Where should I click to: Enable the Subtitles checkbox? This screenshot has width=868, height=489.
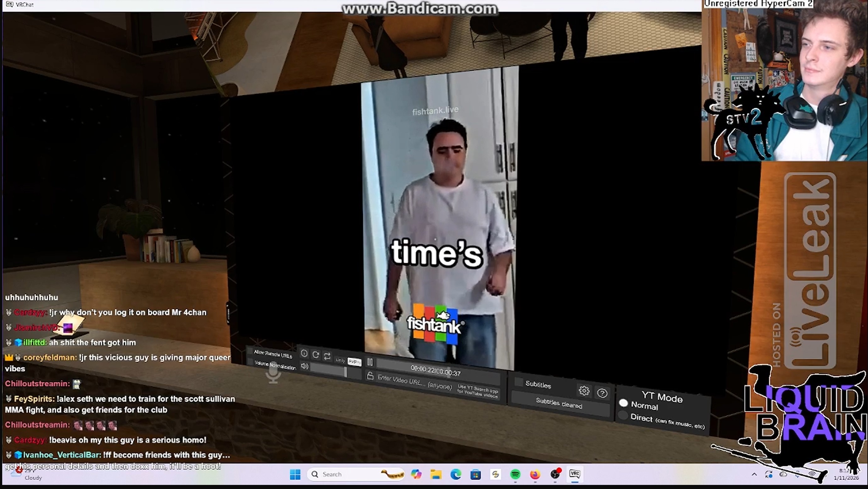pyautogui.click(x=519, y=382)
